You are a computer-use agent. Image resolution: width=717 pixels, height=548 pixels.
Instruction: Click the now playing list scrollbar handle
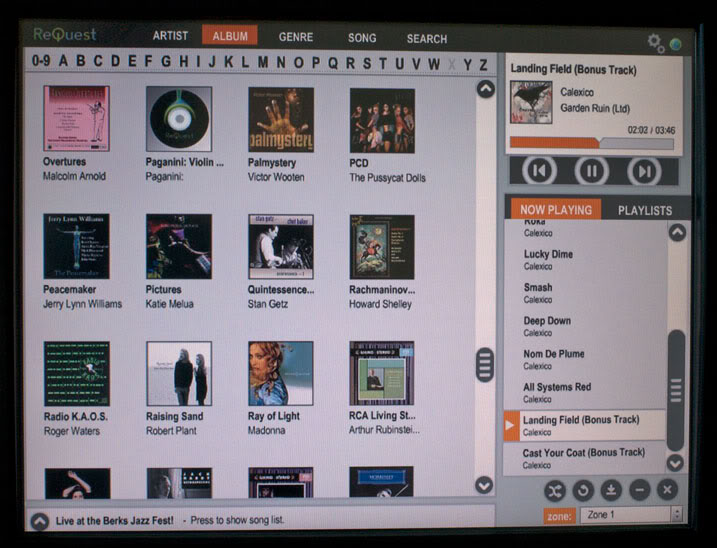675,390
